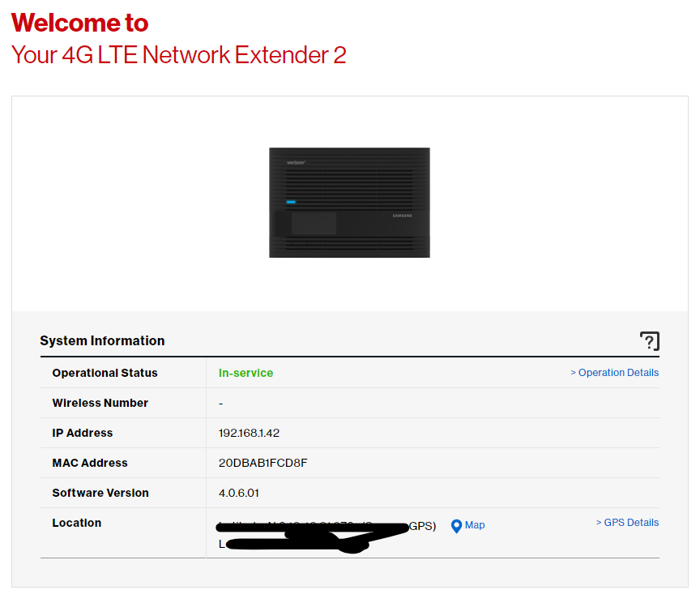Click the System Information heading
The image size is (700, 590).
[102, 340]
